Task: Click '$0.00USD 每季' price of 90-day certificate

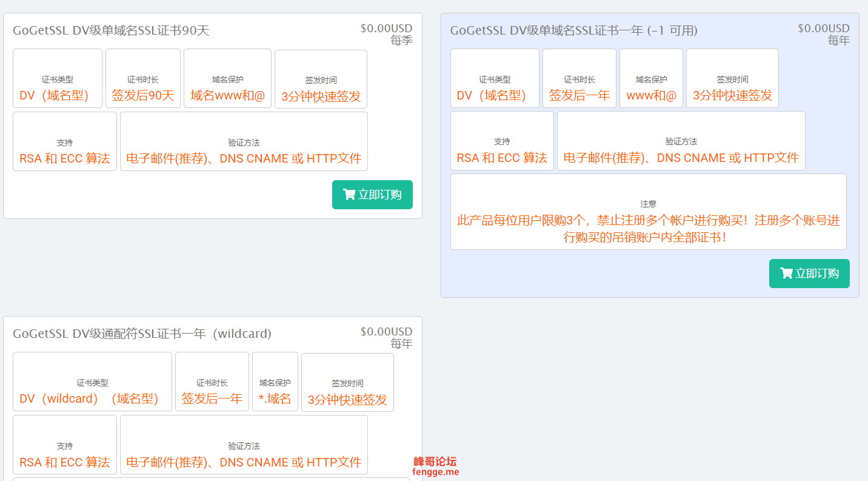Action: [x=386, y=34]
